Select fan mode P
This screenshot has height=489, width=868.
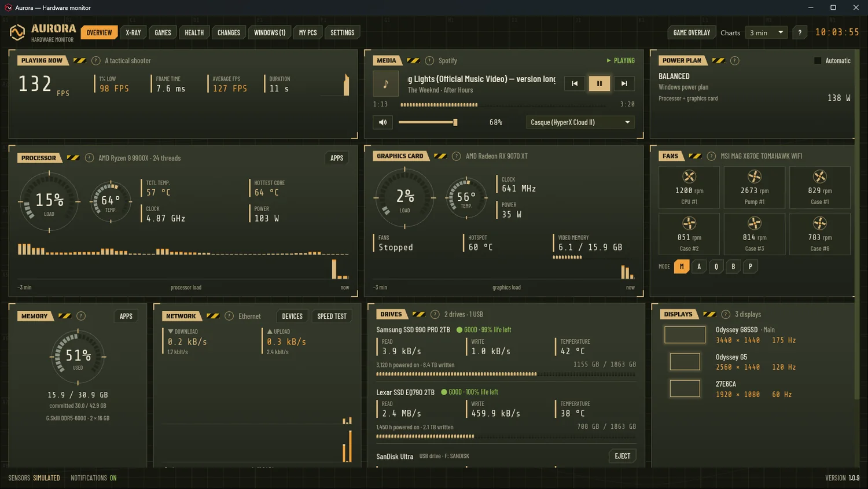[751, 267]
